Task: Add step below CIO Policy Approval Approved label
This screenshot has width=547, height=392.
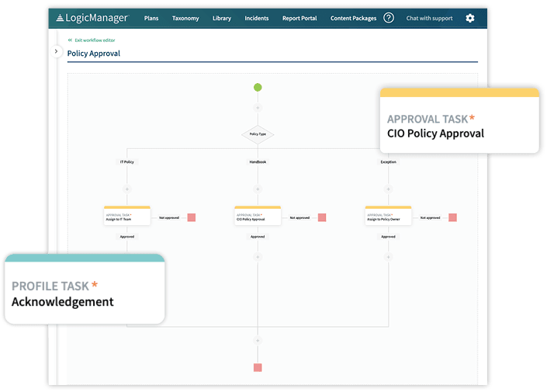Action: click(258, 257)
